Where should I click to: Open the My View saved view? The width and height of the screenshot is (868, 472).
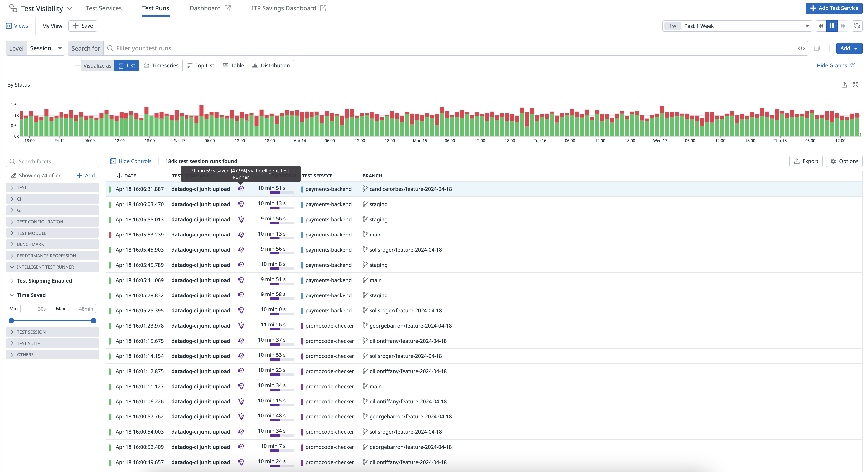click(52, 26)
